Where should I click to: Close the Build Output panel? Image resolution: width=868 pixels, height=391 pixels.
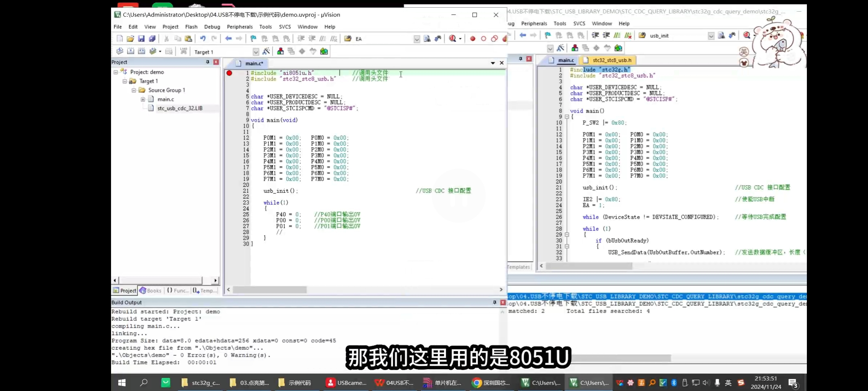click(x=503, y=302)
